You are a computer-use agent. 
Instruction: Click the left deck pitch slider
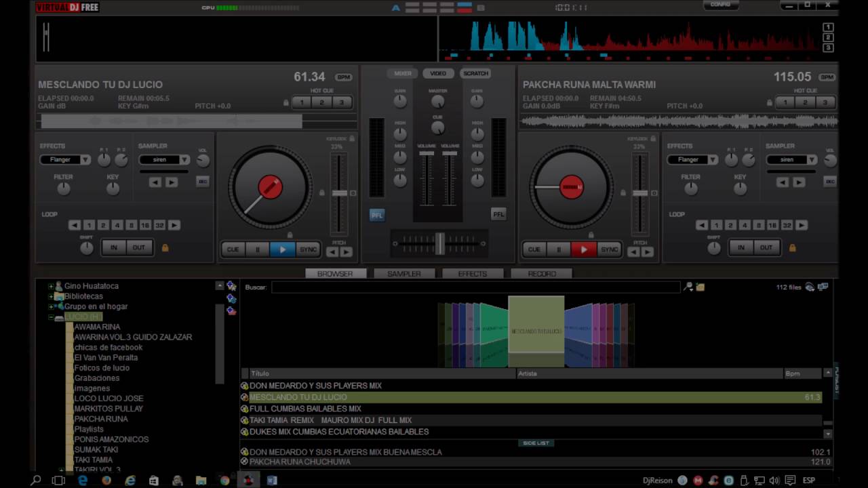coord(340,193)
